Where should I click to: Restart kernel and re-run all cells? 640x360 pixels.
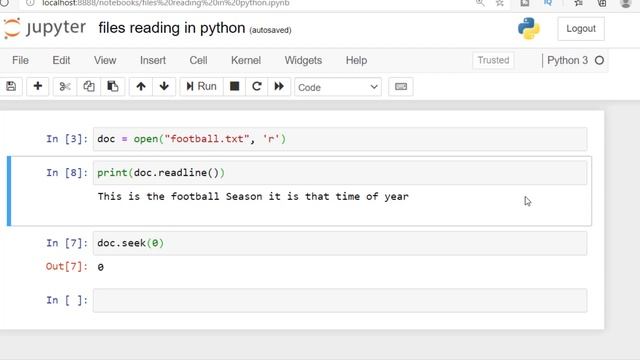279,87
